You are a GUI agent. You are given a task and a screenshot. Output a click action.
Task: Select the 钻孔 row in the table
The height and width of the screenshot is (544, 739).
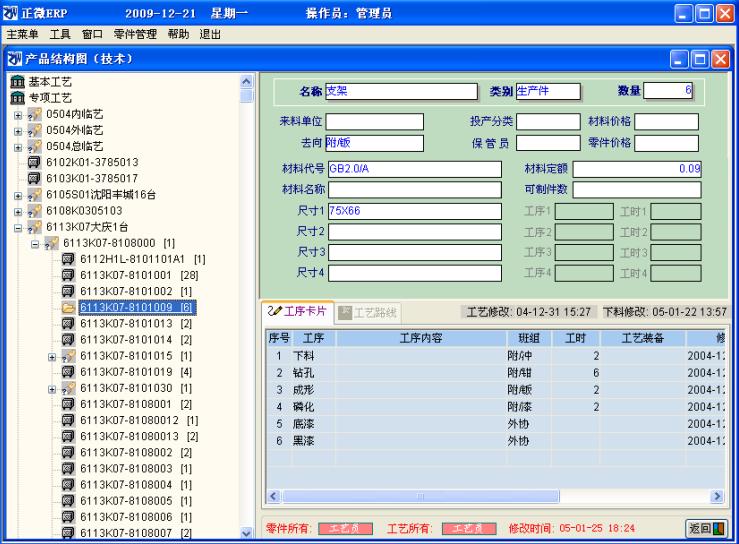[495, 373]
